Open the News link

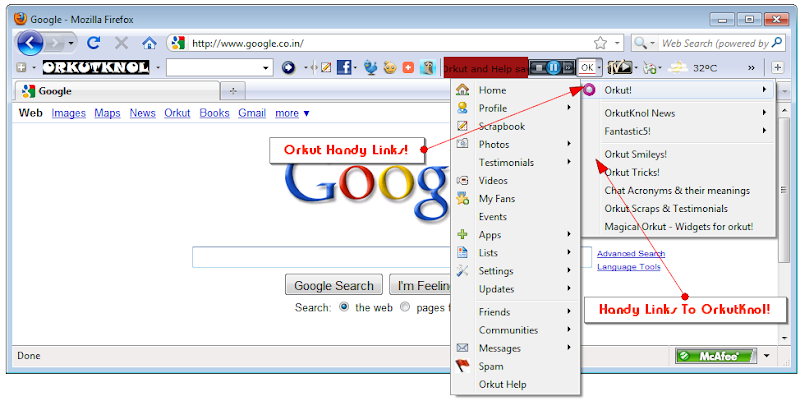coord(142,113)
